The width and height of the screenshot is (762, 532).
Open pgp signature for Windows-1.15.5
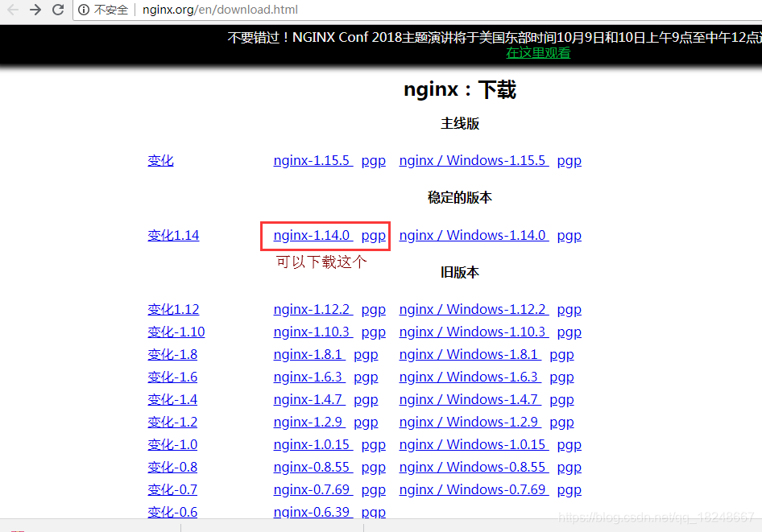[x=569, y=161]
